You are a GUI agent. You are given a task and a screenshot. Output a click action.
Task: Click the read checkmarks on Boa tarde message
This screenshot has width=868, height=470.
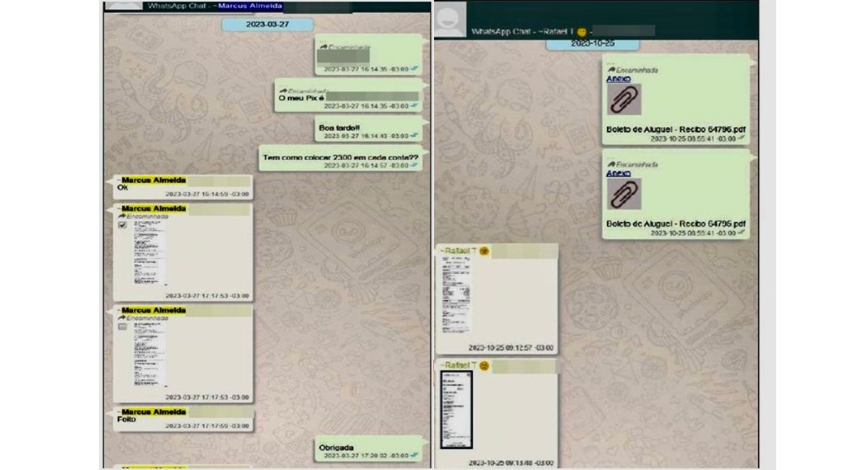coord(415,136)
